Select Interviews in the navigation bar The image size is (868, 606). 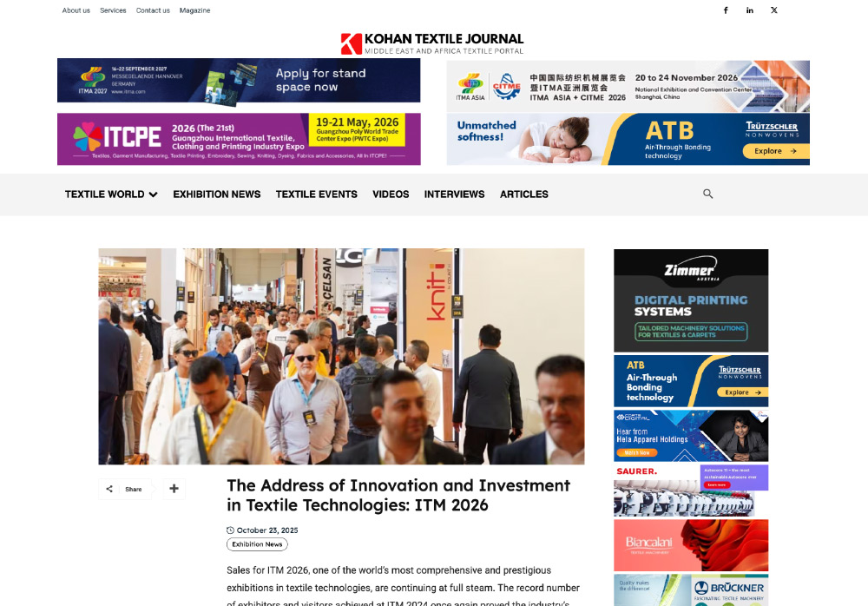point(454,194)
